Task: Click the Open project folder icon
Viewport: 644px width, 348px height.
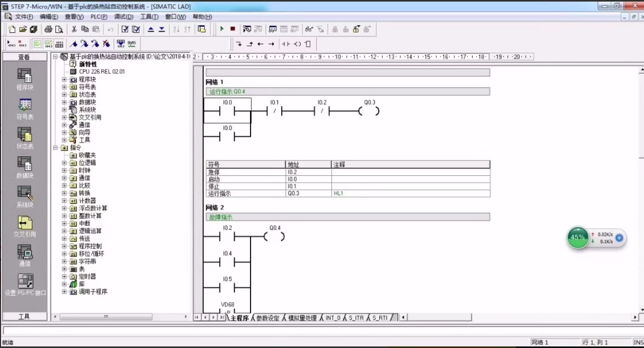Action: pos(23,29)
